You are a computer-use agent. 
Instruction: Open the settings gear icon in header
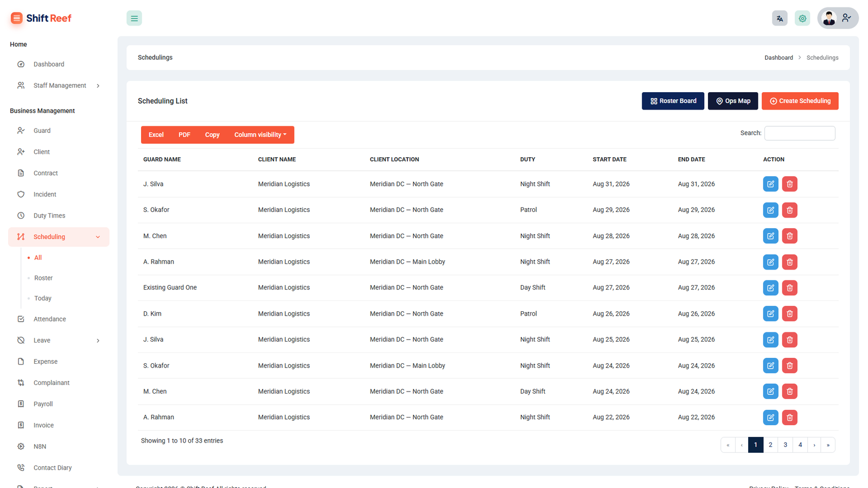(x=802, y=18)
